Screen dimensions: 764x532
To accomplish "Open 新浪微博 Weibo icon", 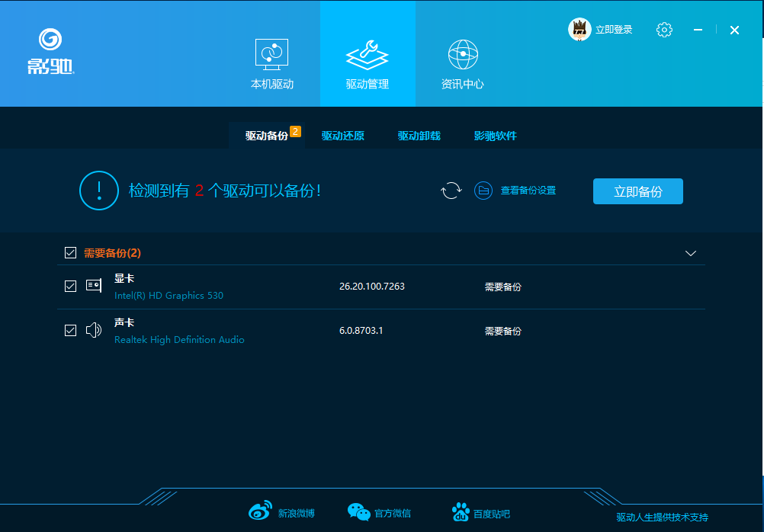I will [260, 512].
